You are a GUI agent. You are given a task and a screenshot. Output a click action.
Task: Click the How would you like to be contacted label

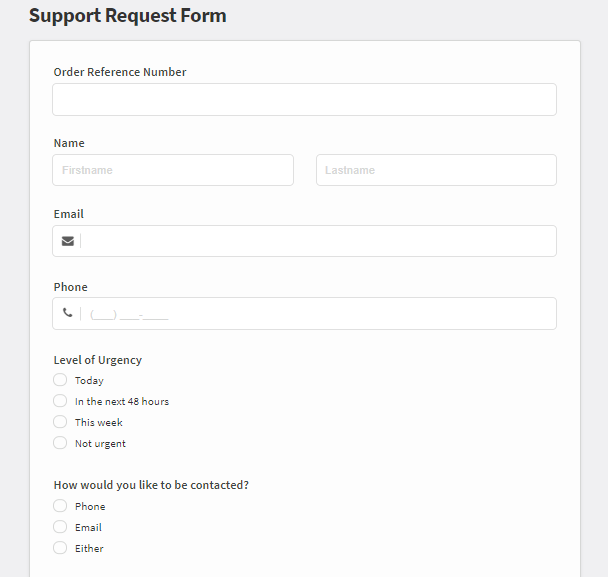point(151,485)
